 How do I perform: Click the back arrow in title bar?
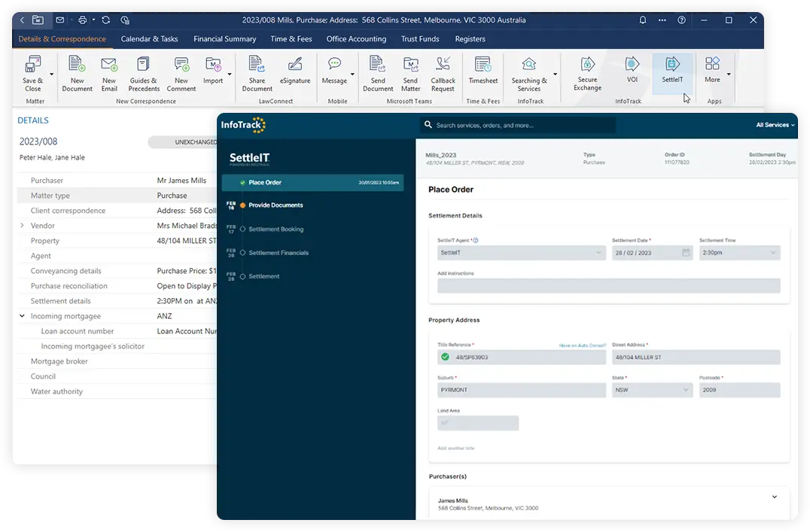(x=23, y=20)
